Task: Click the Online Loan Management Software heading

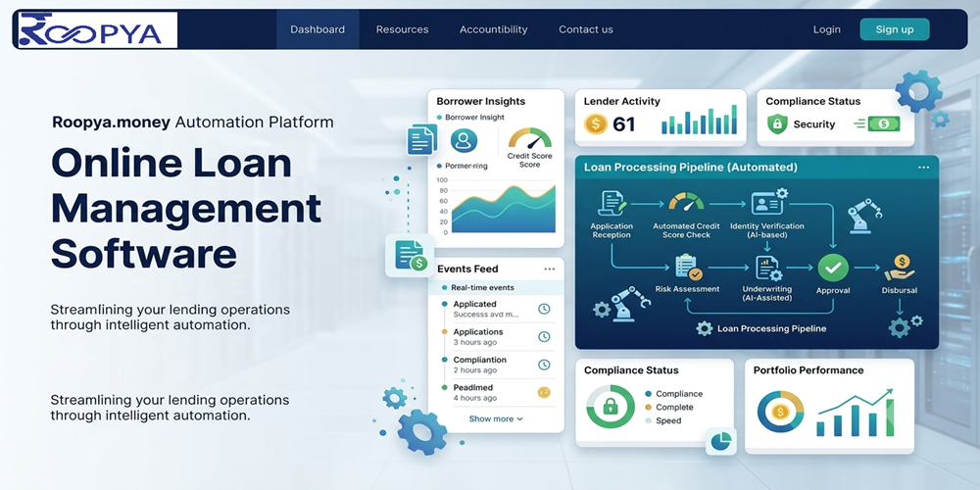Action: 185,210
